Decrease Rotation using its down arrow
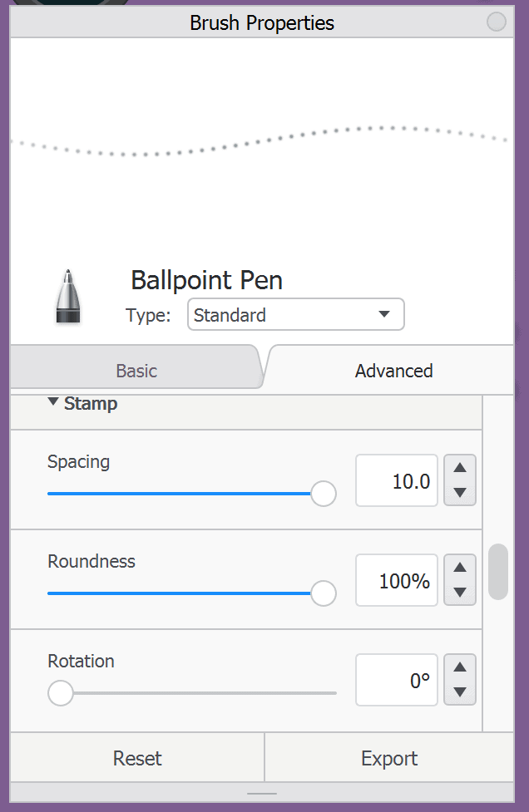The image size is (529, 812). 459,693
